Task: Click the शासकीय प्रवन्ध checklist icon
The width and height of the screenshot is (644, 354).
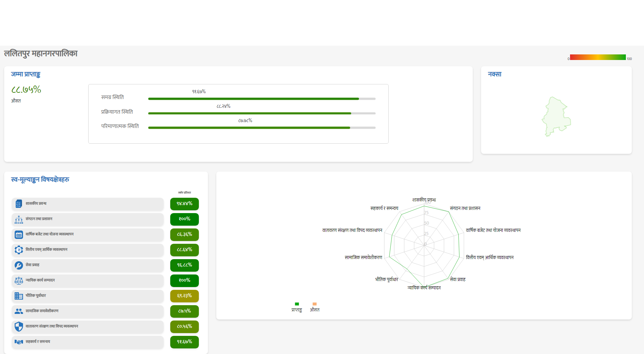Action: pyautogui.click(x=19, y=204)
